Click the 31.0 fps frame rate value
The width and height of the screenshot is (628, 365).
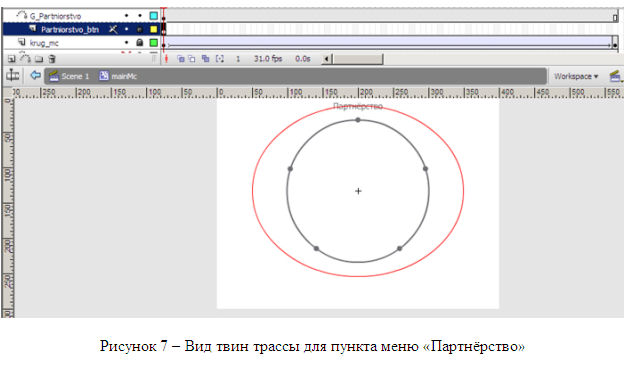(268, 59)
